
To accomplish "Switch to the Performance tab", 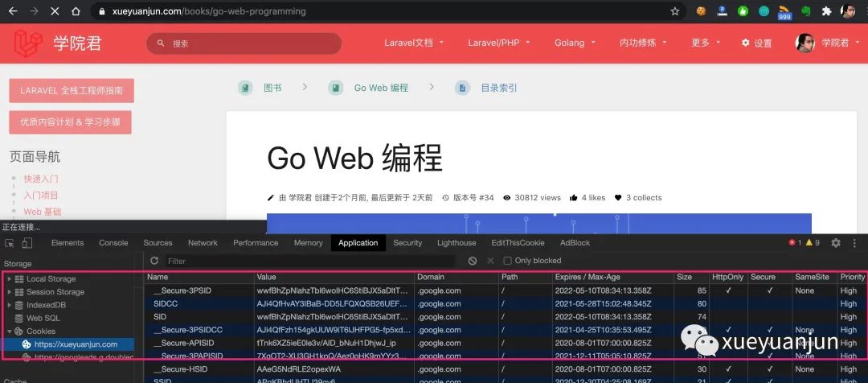I will tap(256, 243).
